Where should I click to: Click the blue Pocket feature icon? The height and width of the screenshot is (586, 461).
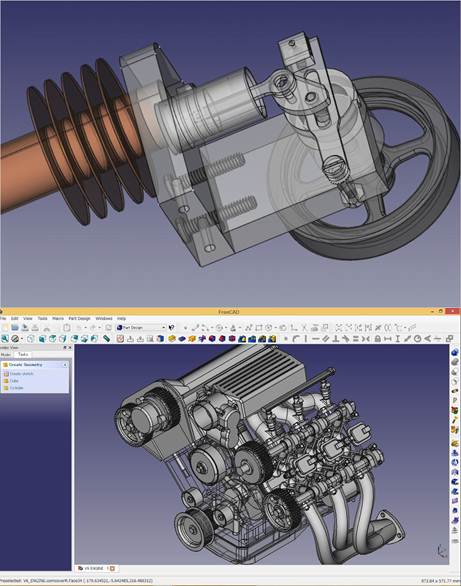[182, 339]
